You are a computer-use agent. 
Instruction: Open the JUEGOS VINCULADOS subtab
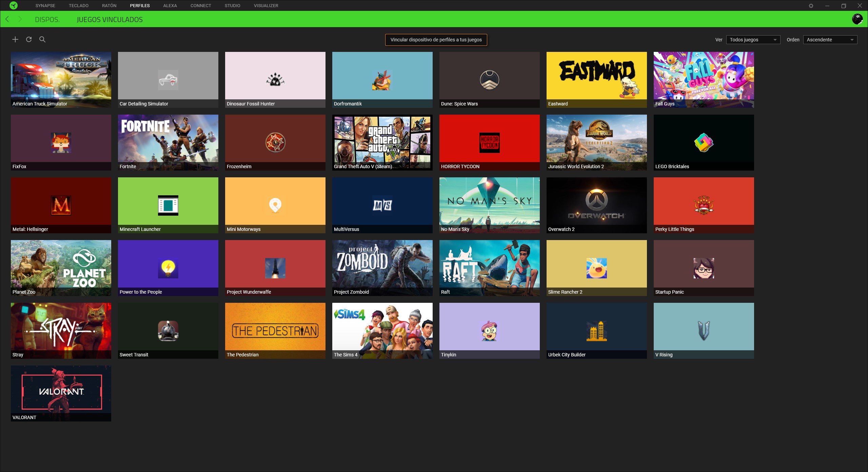110,20
